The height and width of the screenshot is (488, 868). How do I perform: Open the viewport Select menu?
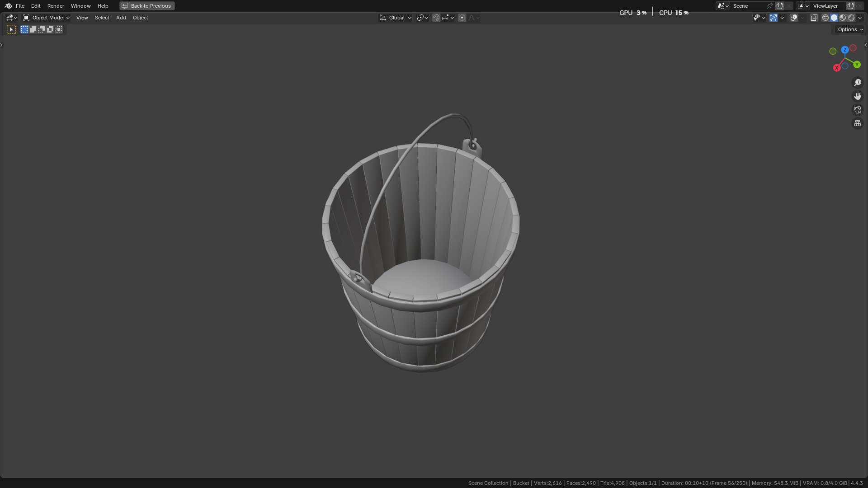click(102, 18)
